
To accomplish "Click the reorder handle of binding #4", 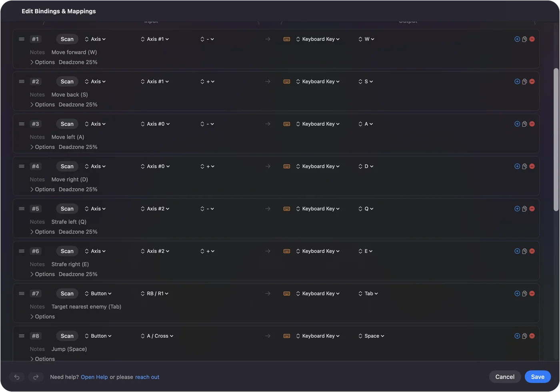I will [x=22, y=166].
